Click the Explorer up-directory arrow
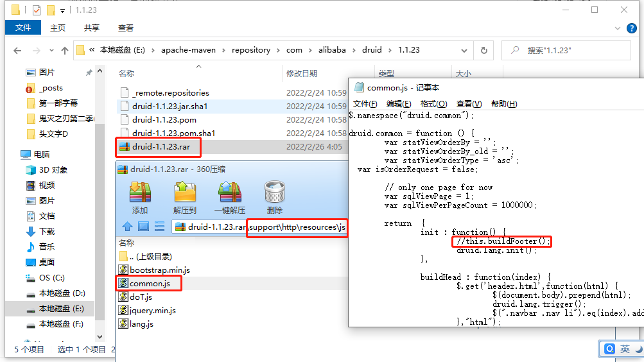Screen dimensions: 644x362 click(x=65, y=51)
